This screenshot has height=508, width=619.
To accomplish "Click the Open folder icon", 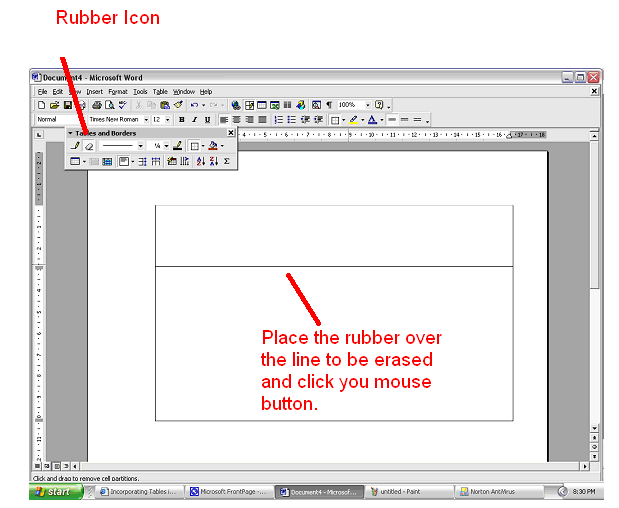I will click(x=54, y=105).
